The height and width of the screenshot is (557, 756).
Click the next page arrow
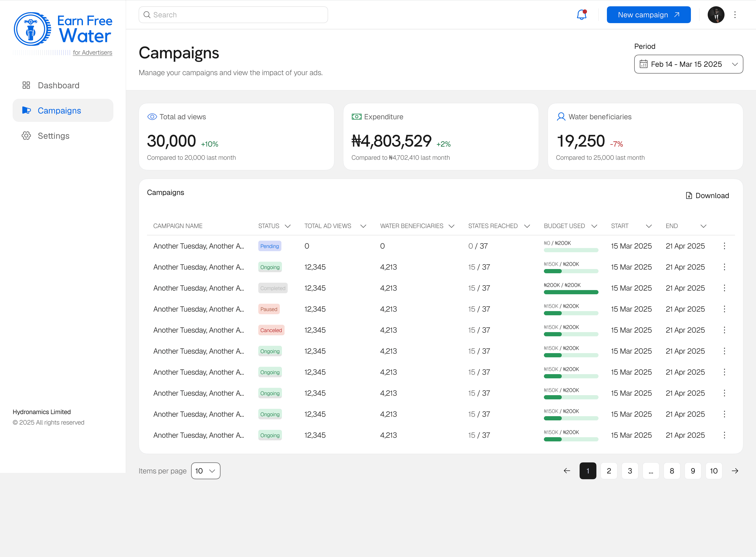[x=735, y=471]
